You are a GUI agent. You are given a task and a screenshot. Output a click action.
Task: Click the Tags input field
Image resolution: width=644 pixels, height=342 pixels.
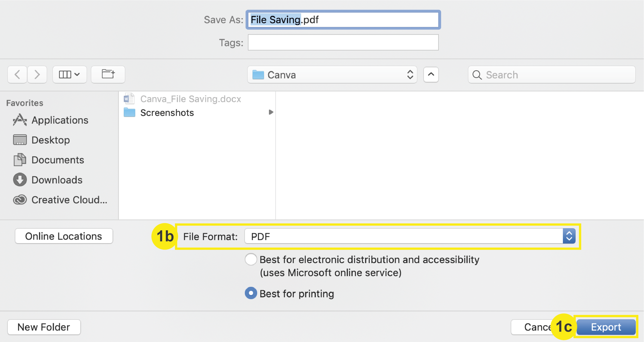point(343,42)
